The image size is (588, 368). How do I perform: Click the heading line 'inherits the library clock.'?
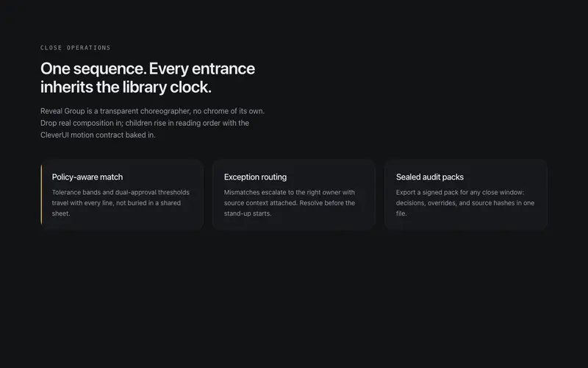[126, 87]
